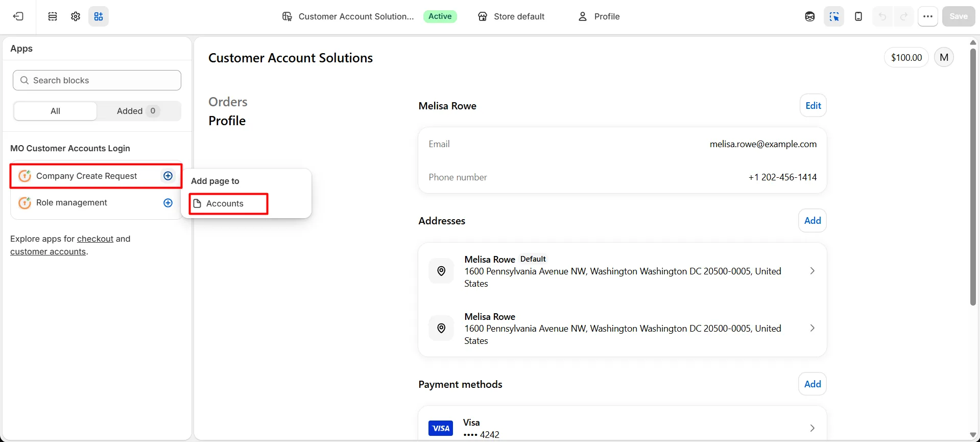Open the Profile page selector

coord(599,16)
